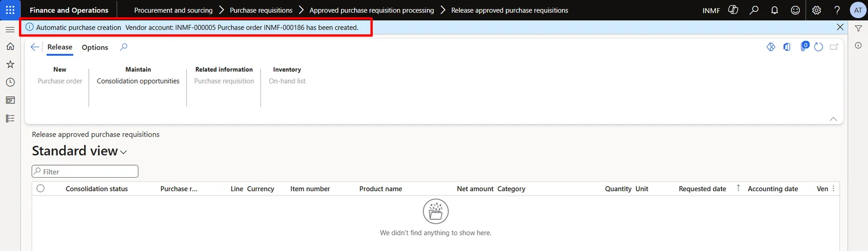
Task: Open Modules list icon in sidebar
Action: tap(10, 118)
